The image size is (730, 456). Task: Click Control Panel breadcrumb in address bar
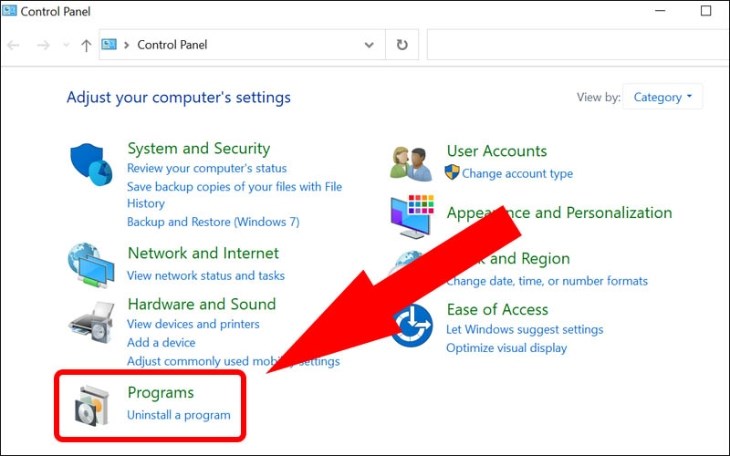(172, 45)
